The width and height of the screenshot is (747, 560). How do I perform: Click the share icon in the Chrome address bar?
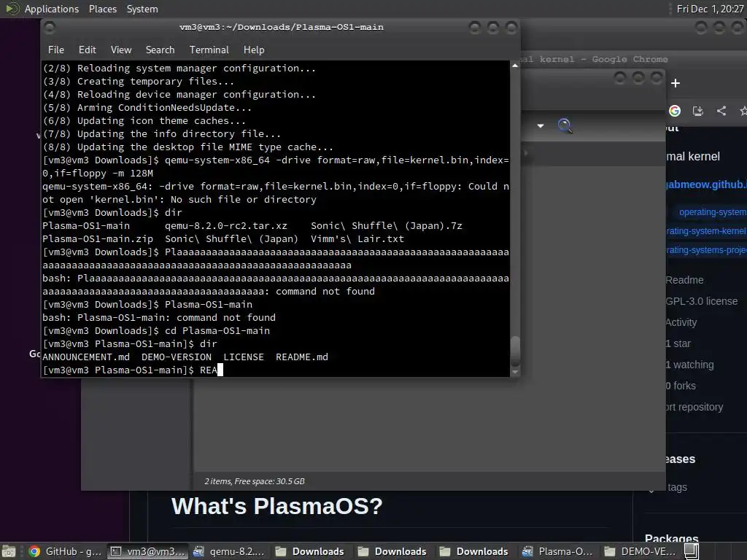coord(721,111)
